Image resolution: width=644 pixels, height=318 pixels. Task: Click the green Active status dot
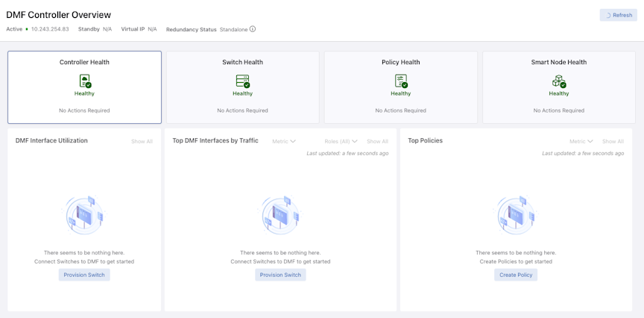[27, 29]
